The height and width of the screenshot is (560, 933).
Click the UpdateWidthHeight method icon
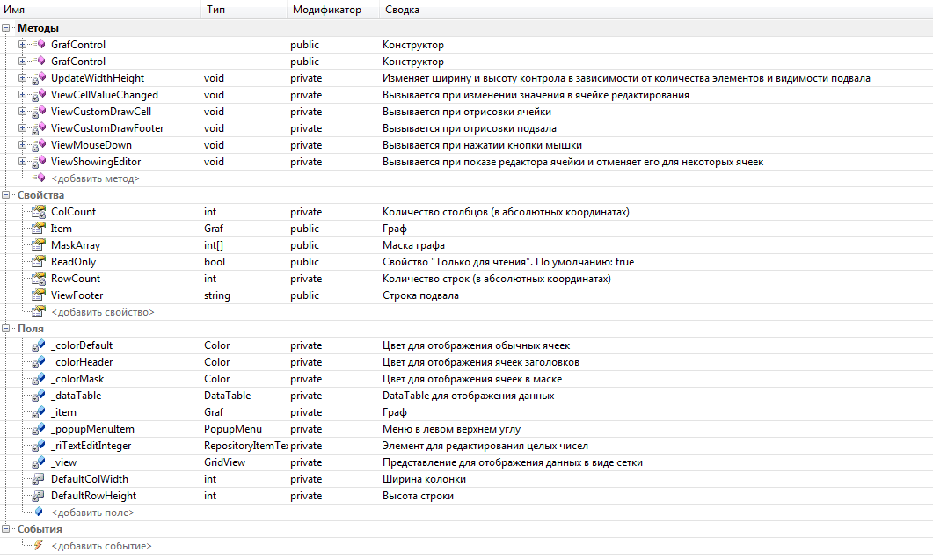tap(39, 78)
